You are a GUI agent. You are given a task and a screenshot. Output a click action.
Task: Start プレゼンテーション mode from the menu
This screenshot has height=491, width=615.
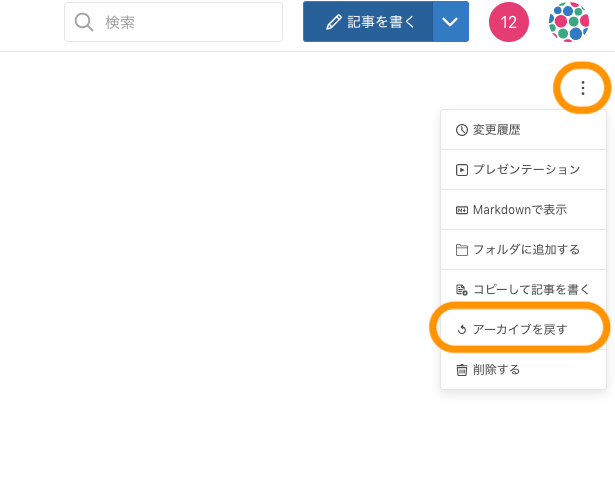click(x=526, y=170)
